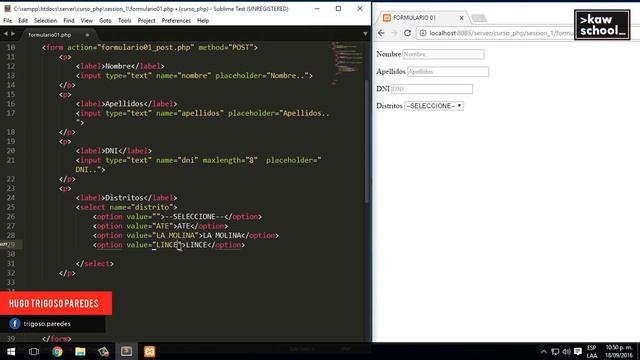Open the clock and date flyout
The width and height of the screenshot is (640, 360).
(619, 351)
